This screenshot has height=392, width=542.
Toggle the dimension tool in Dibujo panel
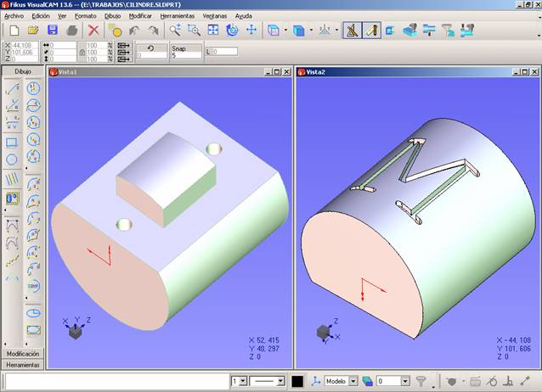click(12, 198)
